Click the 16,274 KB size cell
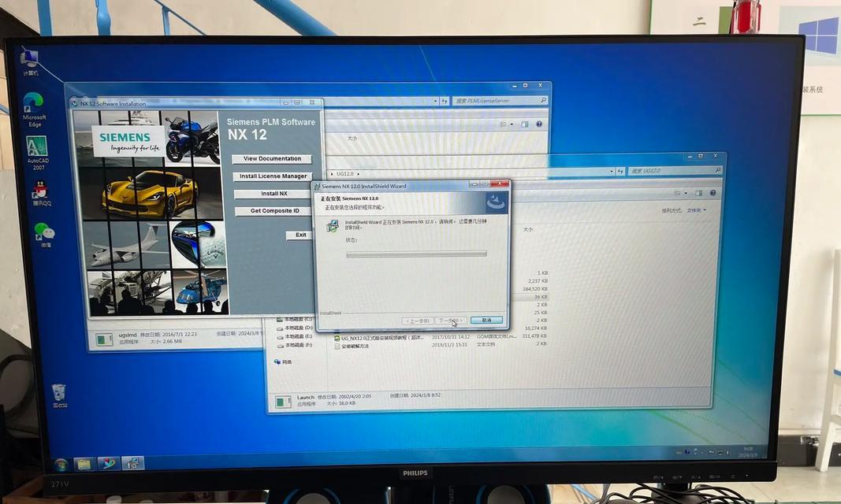Image resolution: width=841 pixels, height=504 pixels. point(536,328)
